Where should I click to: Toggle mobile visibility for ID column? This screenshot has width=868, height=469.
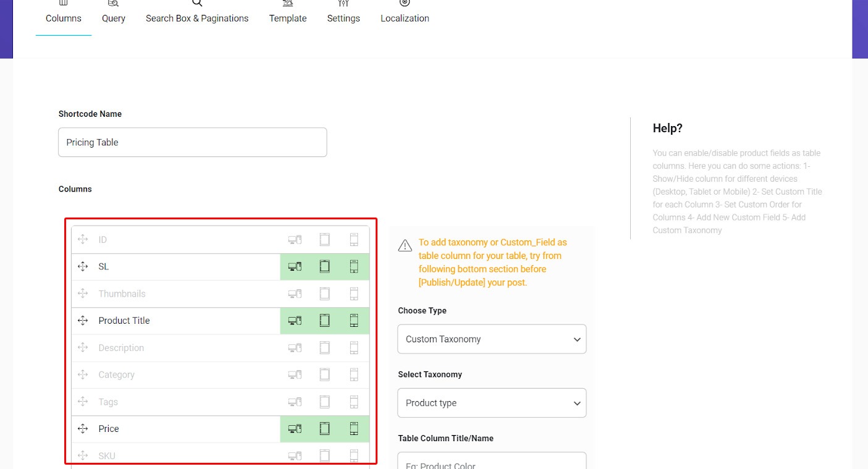coord(354,239)
